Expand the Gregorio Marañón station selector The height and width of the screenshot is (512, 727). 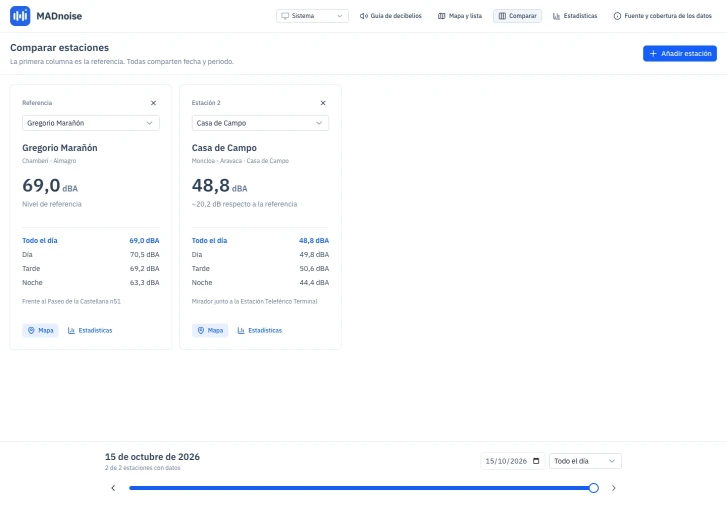pyautogui.click(x=91, y=123)
